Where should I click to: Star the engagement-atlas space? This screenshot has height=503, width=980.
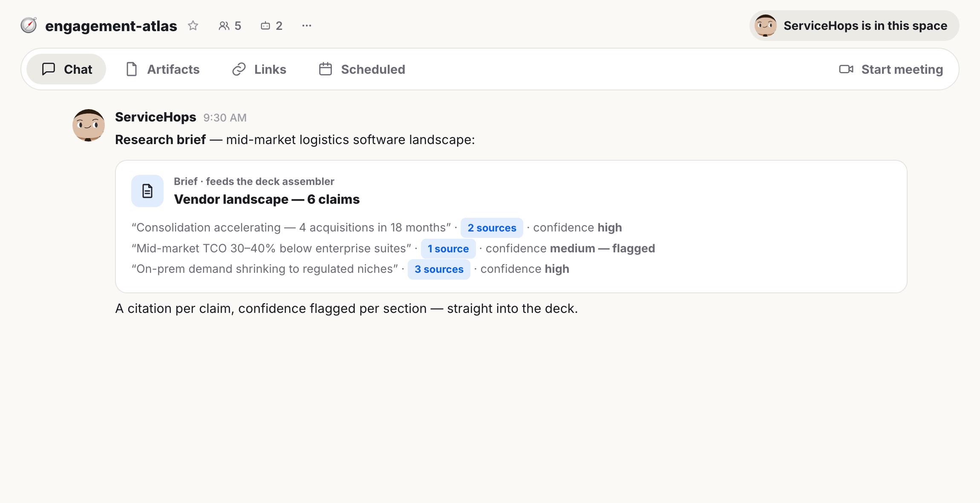pyautogui.click(x=193, y=26)
